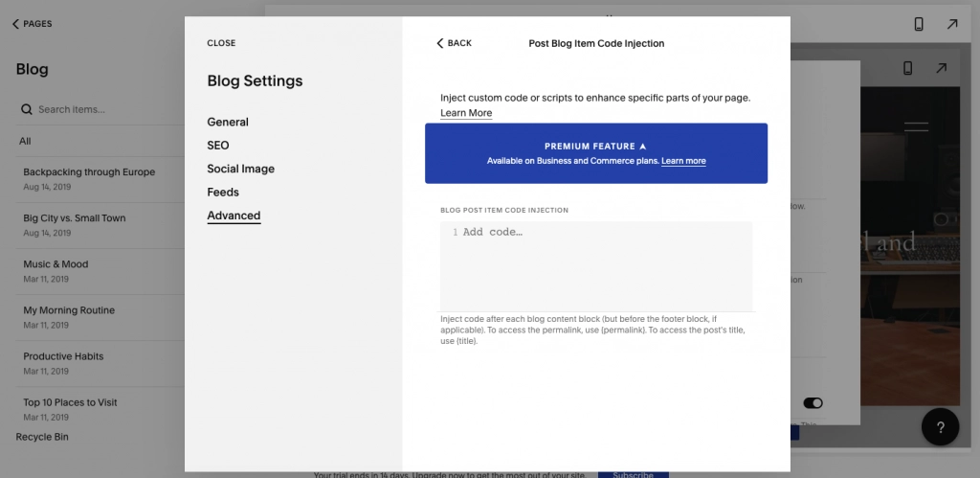Image resolution: width=980 pixels, height=478 pixels.
Task: Follow the Learn More link under the description
Action: 466,113
